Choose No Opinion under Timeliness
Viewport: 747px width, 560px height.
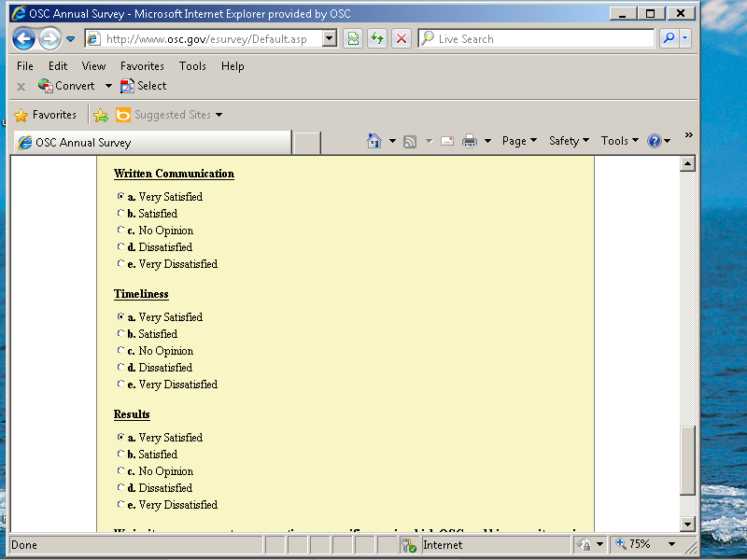coord(120,351)
